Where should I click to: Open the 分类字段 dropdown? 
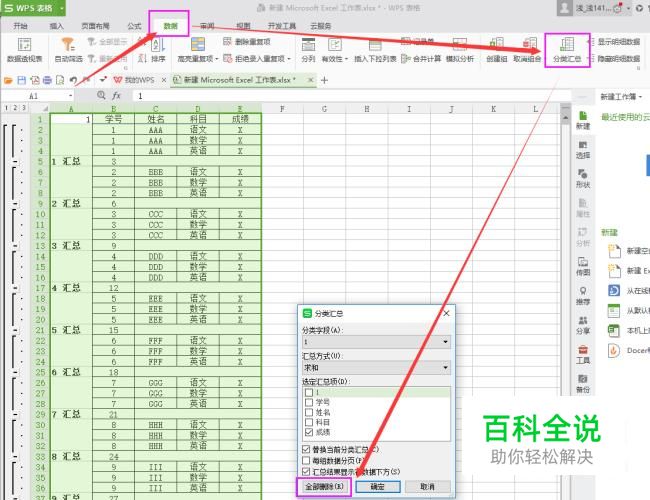coord(376,342)
